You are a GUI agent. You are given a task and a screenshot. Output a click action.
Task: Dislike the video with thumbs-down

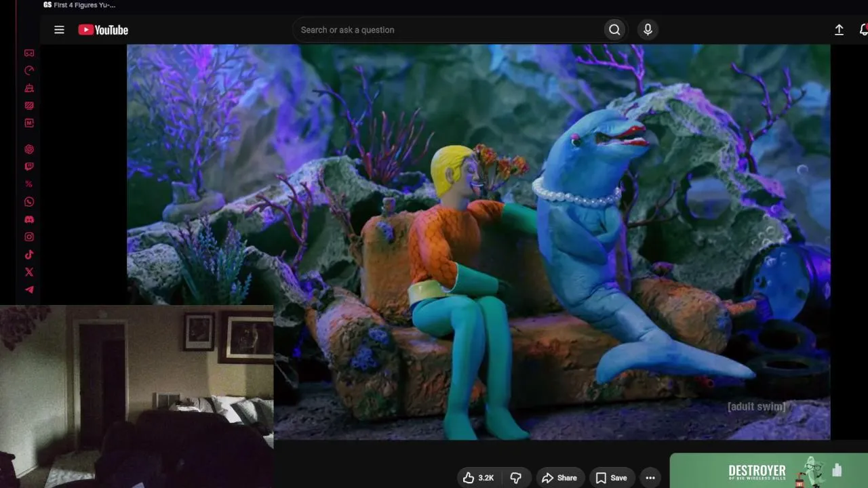(516, 478)
